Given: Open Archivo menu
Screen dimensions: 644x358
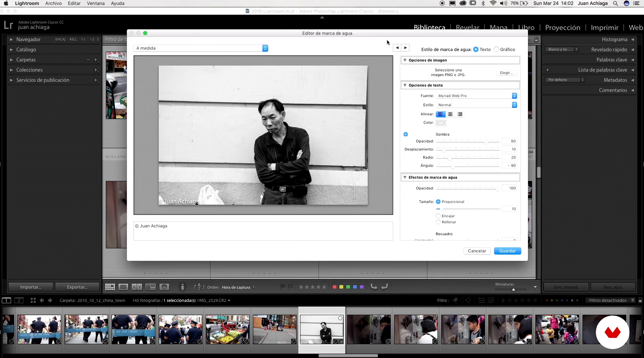Looking at the screenshot, I should click(x=53, y=3).
